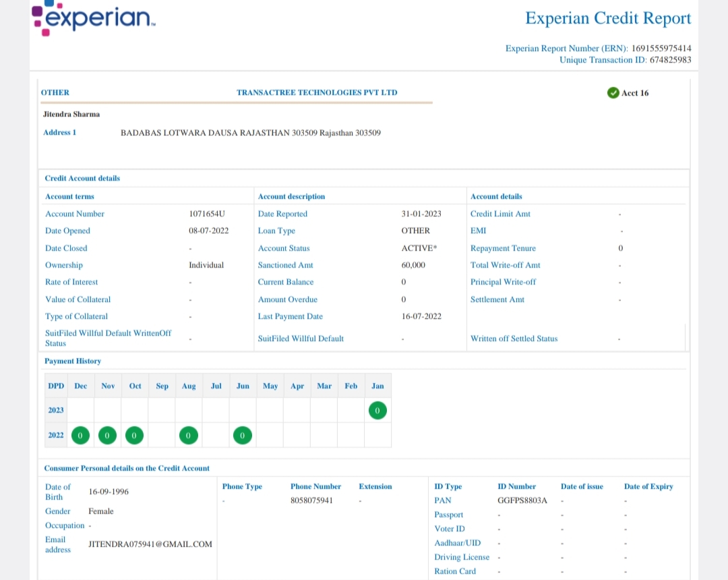This screenshot has height=580, width=728.
Task: Click the Experian Credit Report title
Action: click(x=608, y=19)
